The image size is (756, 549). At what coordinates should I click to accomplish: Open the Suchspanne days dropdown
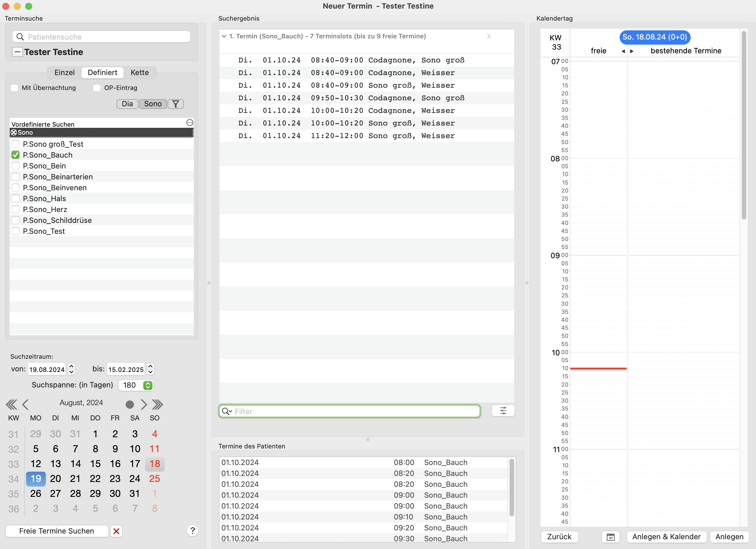tap(148, 385)
